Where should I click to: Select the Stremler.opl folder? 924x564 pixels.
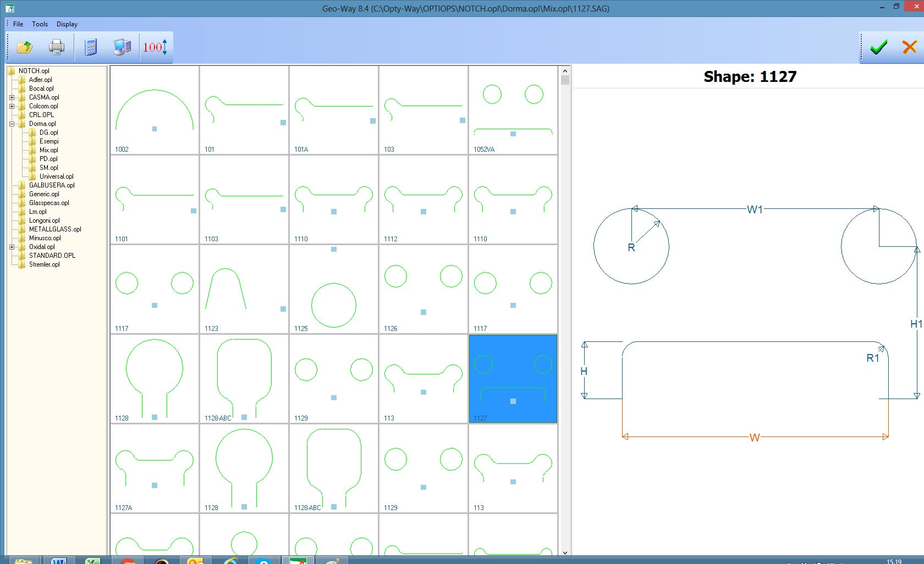pyautogui.click(x=44, y=264)
